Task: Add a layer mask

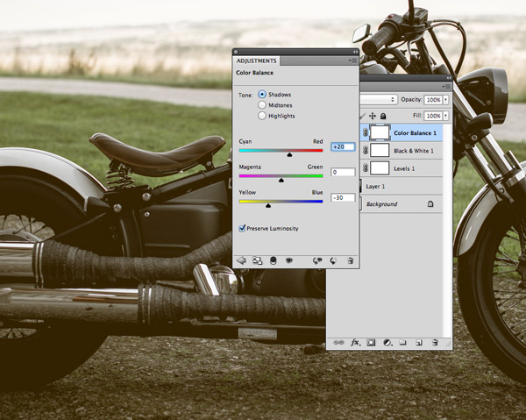Action: coord(371,341)
